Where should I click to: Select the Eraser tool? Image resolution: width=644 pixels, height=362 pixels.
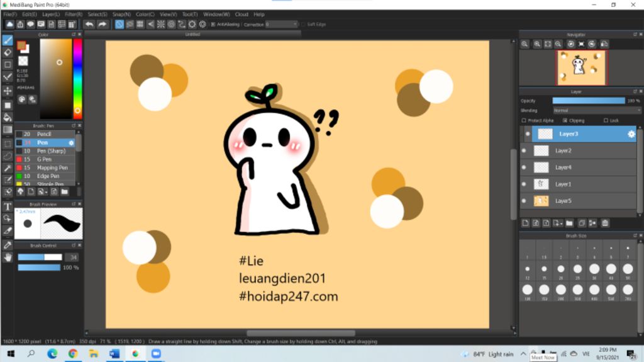point(8,52)
